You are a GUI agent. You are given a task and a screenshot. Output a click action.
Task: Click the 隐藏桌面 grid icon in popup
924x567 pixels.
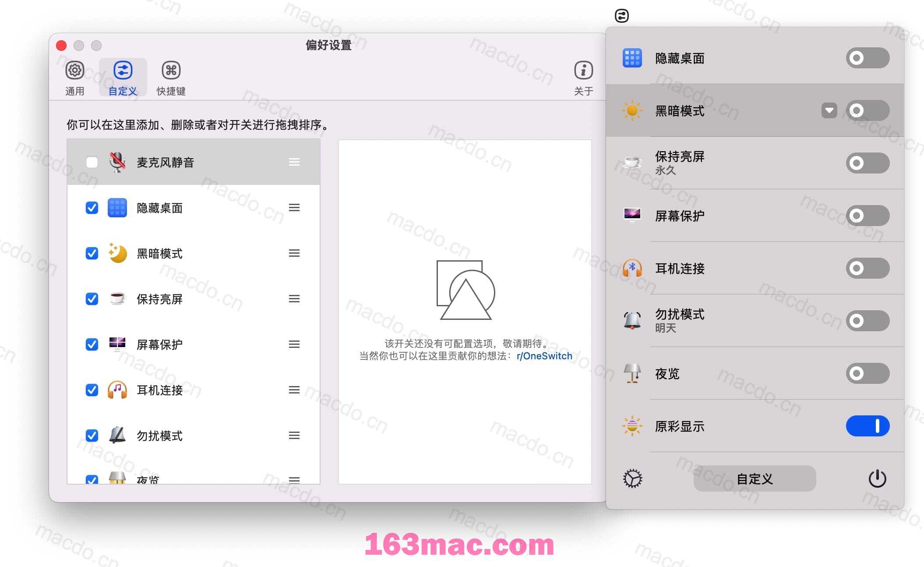point(632,58)
